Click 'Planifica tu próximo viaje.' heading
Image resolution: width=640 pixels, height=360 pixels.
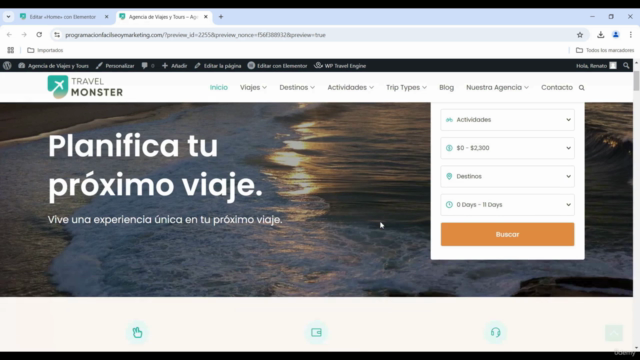(156, 166)
